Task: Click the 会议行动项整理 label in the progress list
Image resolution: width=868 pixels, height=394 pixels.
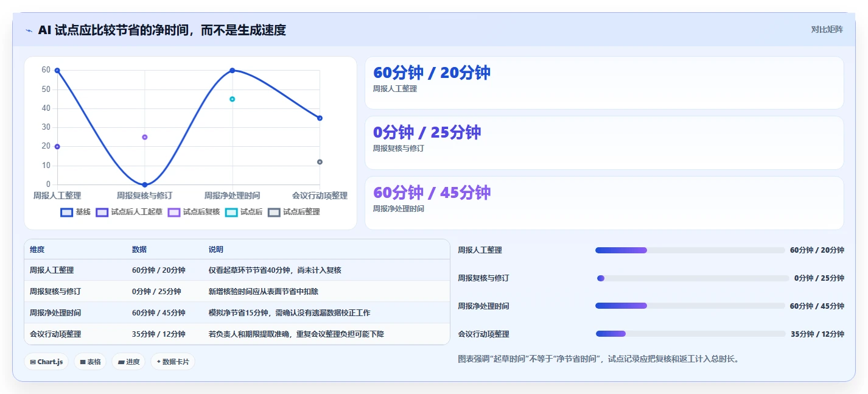Action: point(484,334)
